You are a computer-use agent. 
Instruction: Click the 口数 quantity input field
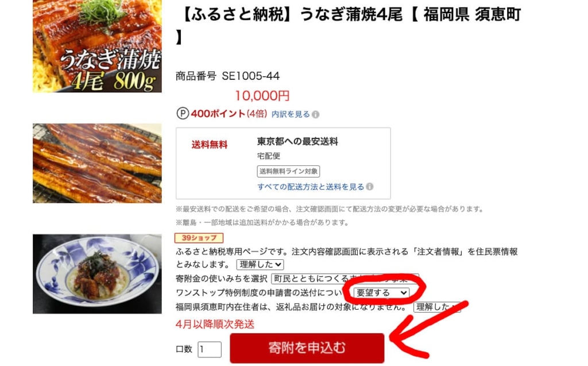[x=210, y=349]
